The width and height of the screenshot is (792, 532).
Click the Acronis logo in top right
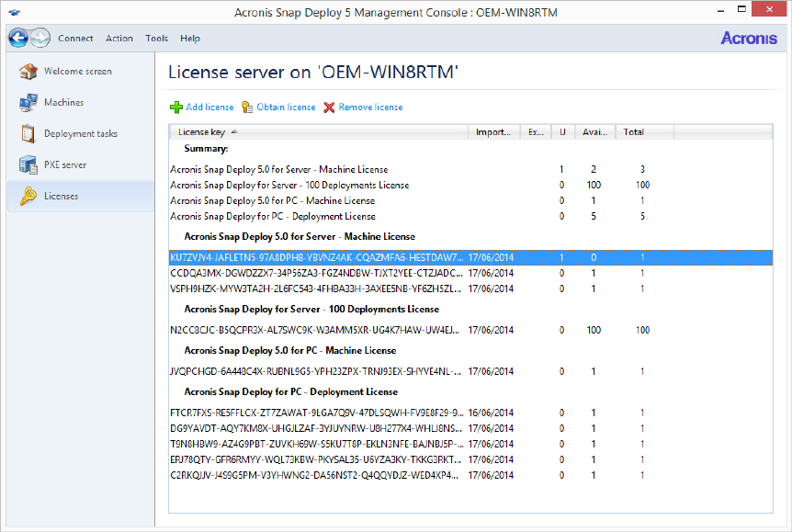(x=748, y=39)
